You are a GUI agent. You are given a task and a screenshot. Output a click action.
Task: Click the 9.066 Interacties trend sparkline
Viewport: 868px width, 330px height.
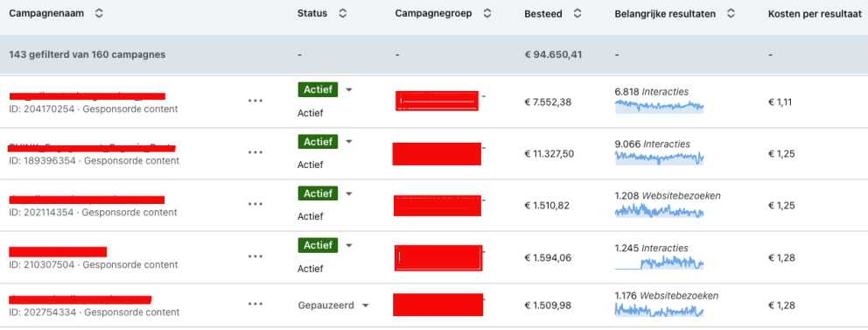659,158
